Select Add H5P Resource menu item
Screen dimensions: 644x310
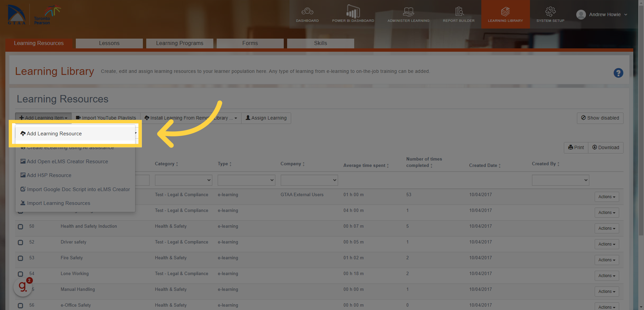coord(75,175)
